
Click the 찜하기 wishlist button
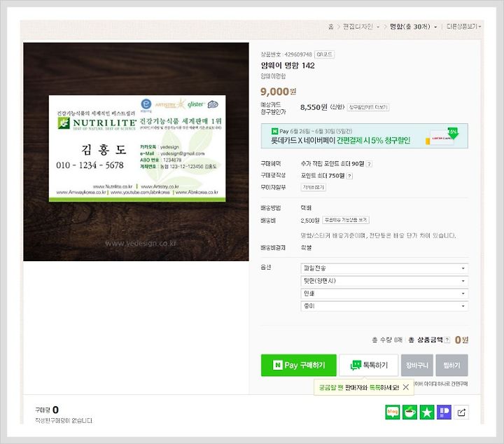451,366
